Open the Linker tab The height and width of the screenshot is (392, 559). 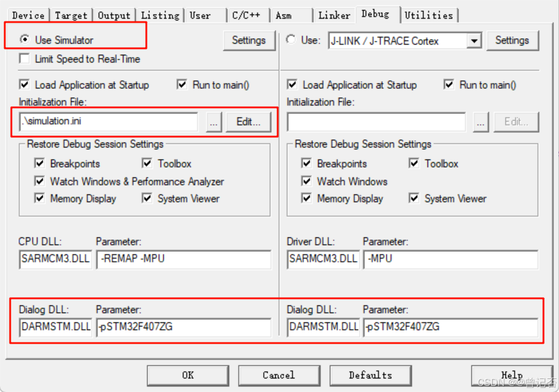click(x=334, y=16)
